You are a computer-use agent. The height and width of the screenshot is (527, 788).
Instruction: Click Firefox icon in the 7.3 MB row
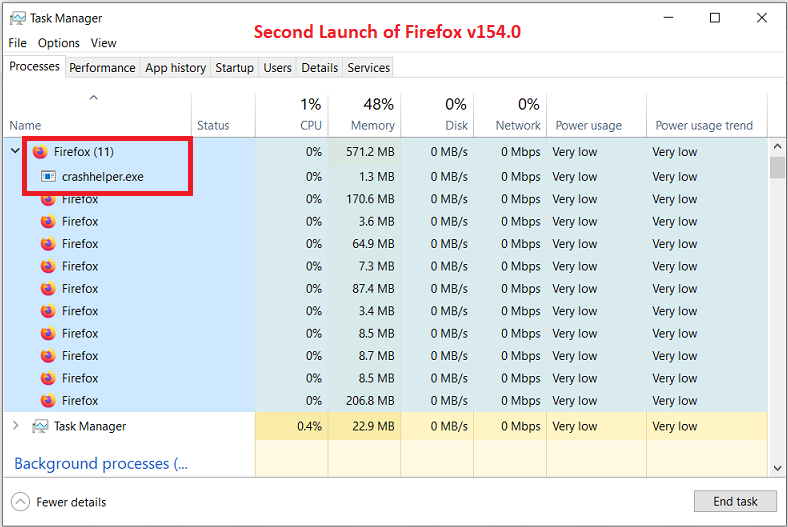(x=48, y=266)
